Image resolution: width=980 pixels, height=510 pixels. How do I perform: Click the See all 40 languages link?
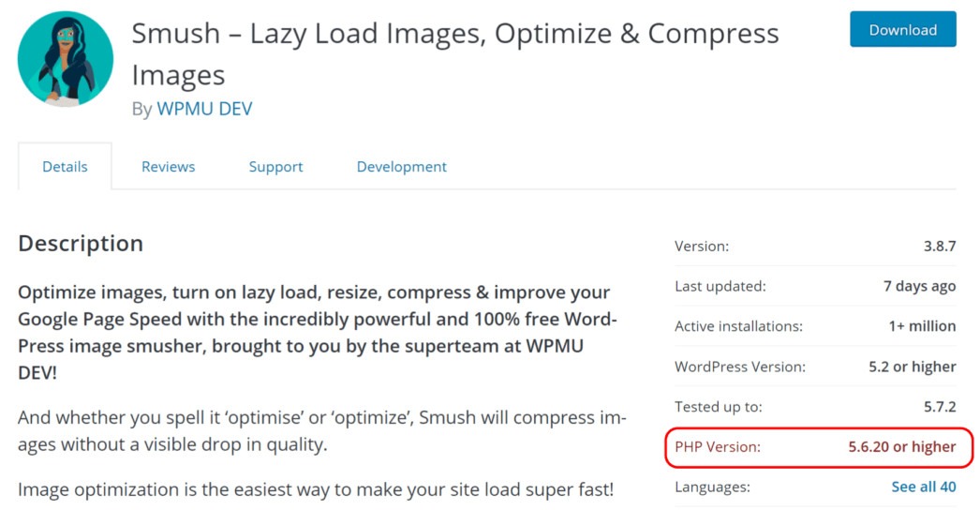923,487
